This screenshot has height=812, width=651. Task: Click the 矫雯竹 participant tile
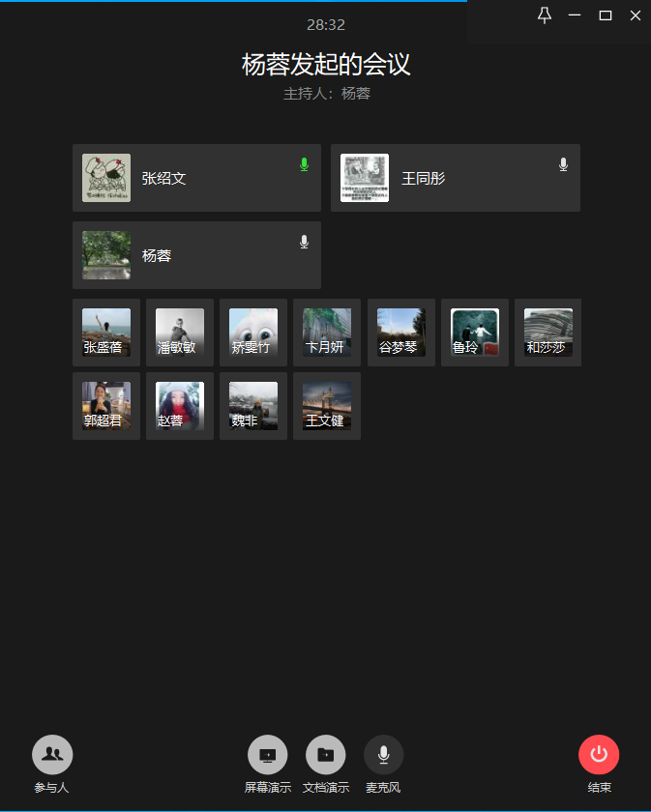[253, 333]
